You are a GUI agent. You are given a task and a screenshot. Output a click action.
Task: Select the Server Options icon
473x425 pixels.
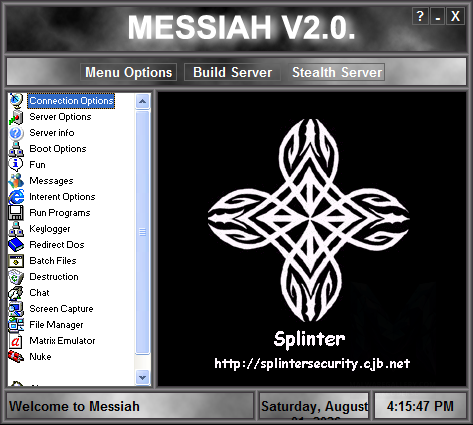click(16, 117)
